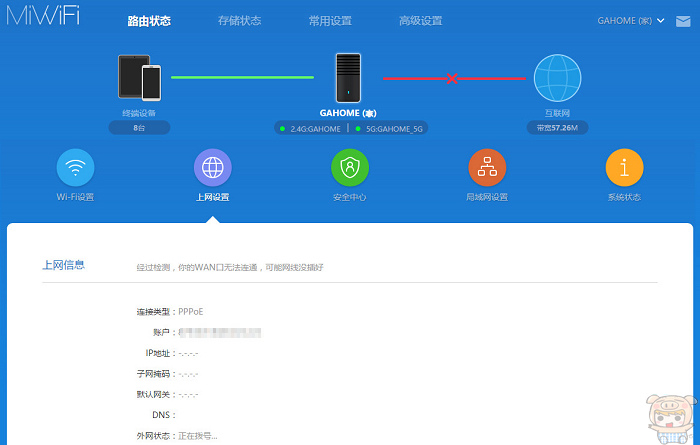
Task: Click the PPPoE connection type value
Action: tap(191, 312)
